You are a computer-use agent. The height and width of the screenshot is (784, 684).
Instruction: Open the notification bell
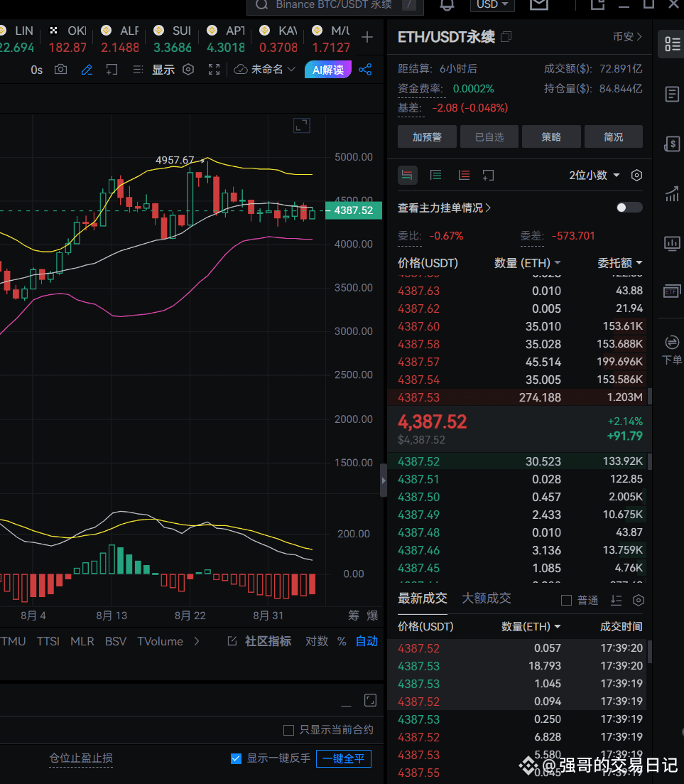tap(447, 5)
